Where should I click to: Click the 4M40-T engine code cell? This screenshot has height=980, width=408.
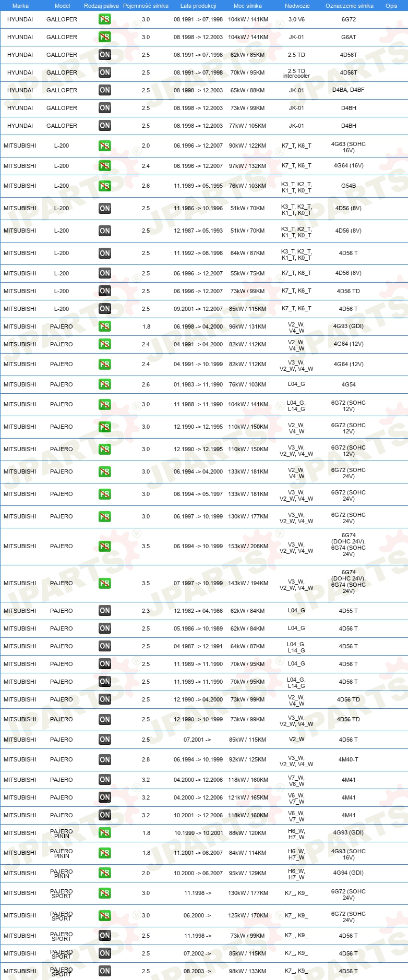coord(349,759)
